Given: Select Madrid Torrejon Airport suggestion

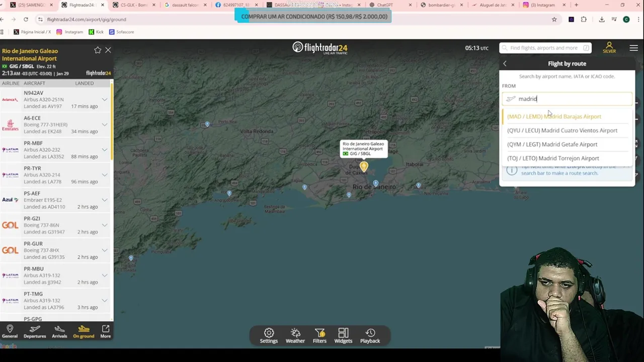Looking at the screenshot, I should point(567,158).
